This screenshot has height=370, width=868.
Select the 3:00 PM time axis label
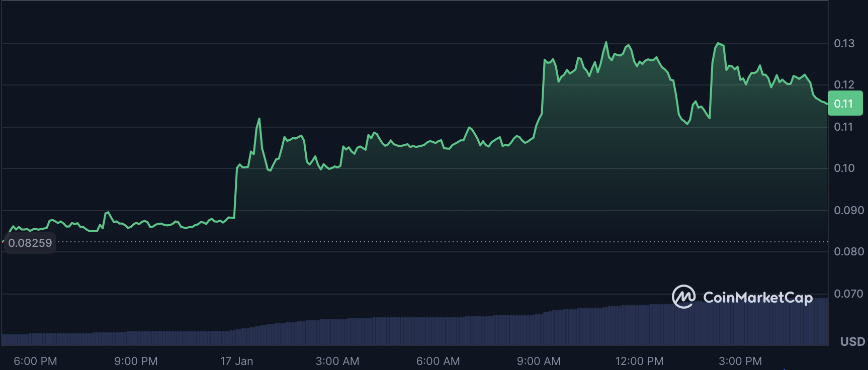coord(740,361)
